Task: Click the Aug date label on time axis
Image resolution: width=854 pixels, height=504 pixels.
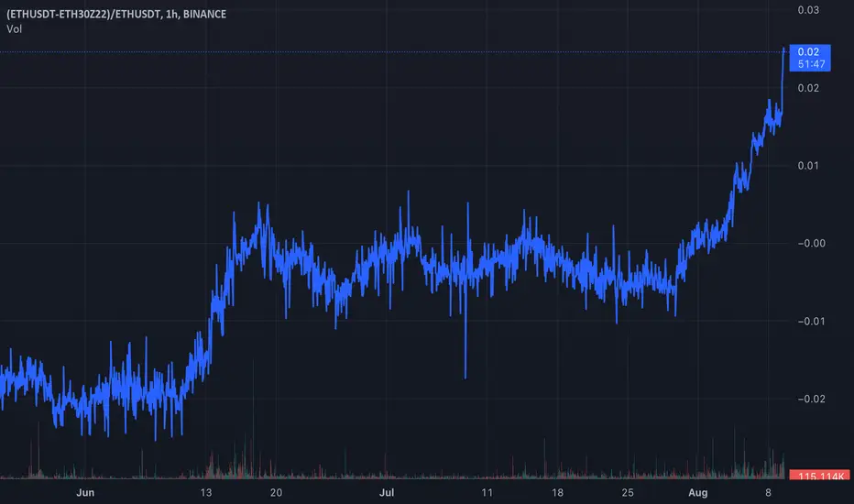Action: (697, 493)
